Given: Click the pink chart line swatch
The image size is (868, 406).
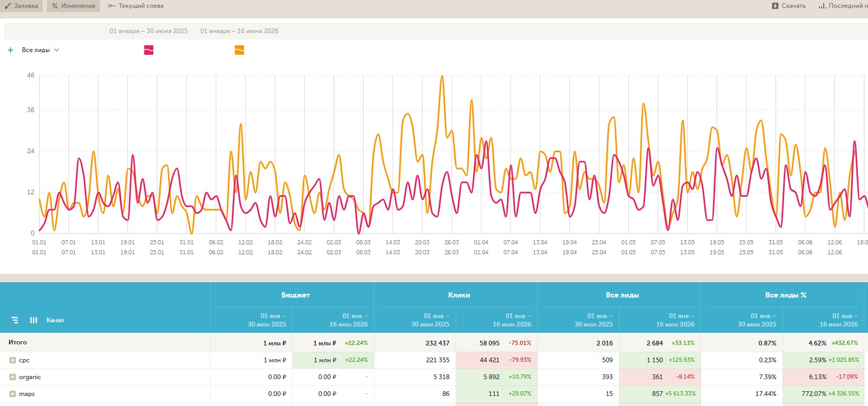Looking at the screenshot, I should pos(149,50).
